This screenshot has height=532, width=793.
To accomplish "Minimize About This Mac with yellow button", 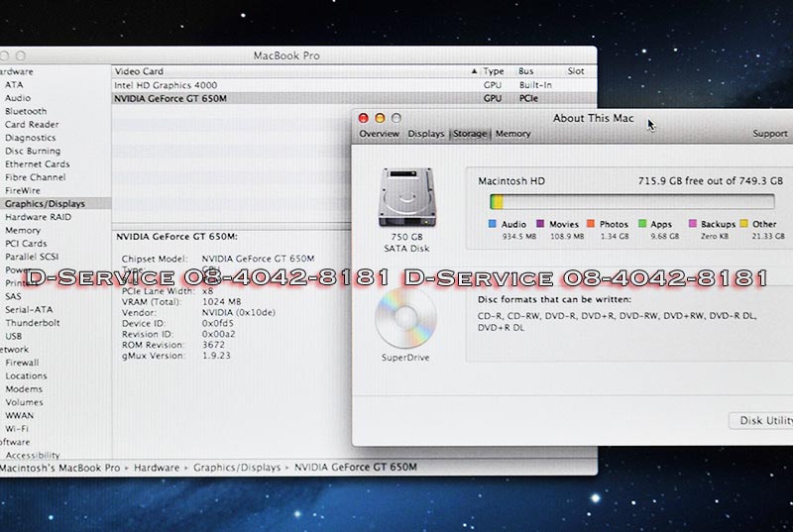I will coord(380,118).
